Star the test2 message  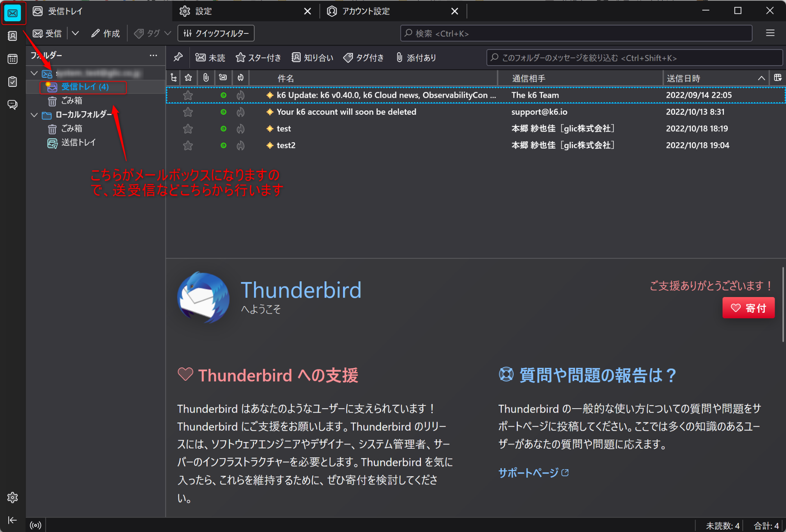click(188, 145)
